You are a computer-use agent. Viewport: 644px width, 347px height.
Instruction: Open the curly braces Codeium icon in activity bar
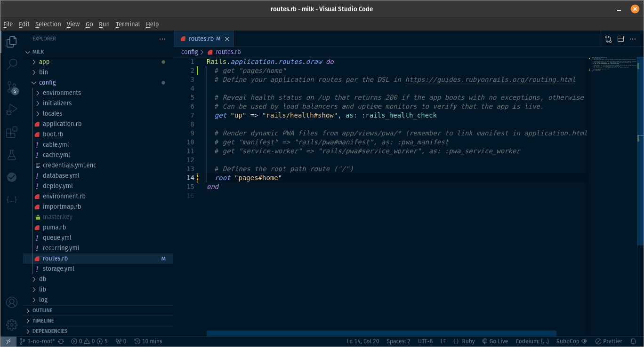pyautogui.click(x=12, y=199)
